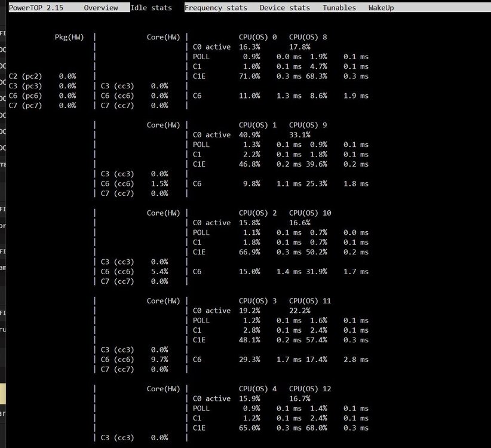Select the 19.2% C0 active value for CPU 3
This screenshot has width=491, height=448.
pos(250,311)
